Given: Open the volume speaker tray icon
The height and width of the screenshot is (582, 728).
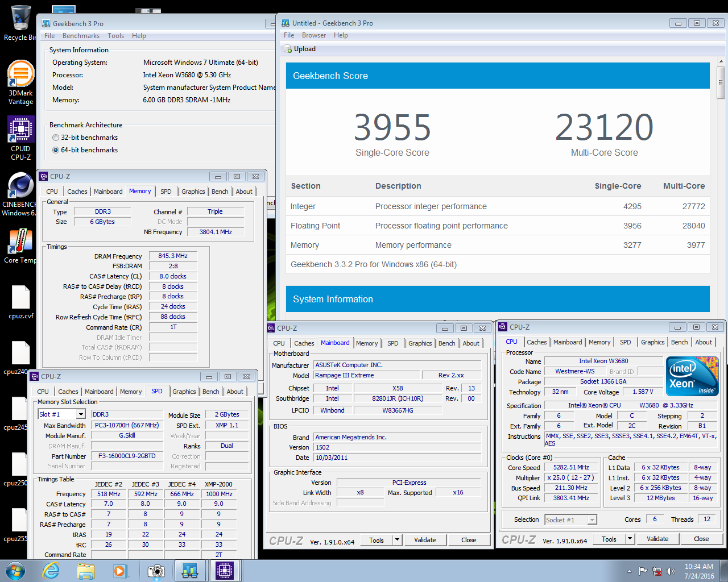Looking at the screenshot, I should [671, 571].
